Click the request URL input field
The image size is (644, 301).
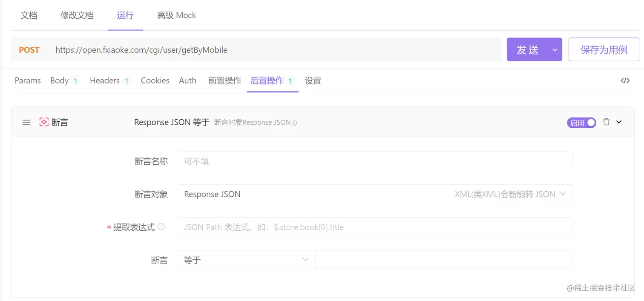coord(256,49)
